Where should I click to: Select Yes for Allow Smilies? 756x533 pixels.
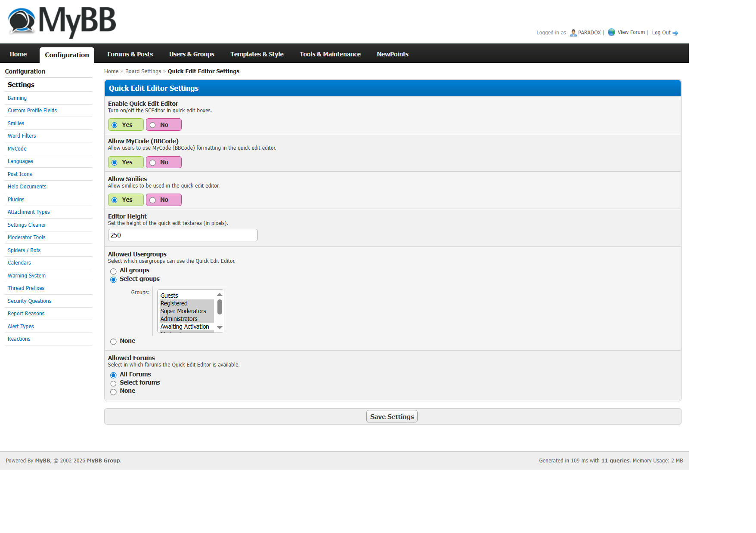[115, 200]
